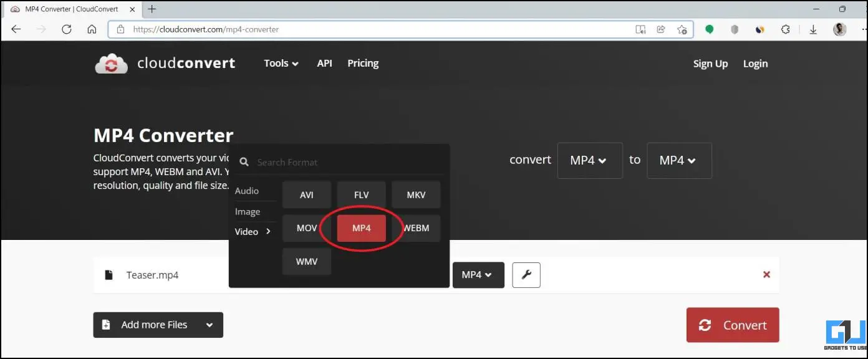This screenshot has height=359, width=868.
Task: Reload the page with the refresh icon
Action: [x=67, y=29]
